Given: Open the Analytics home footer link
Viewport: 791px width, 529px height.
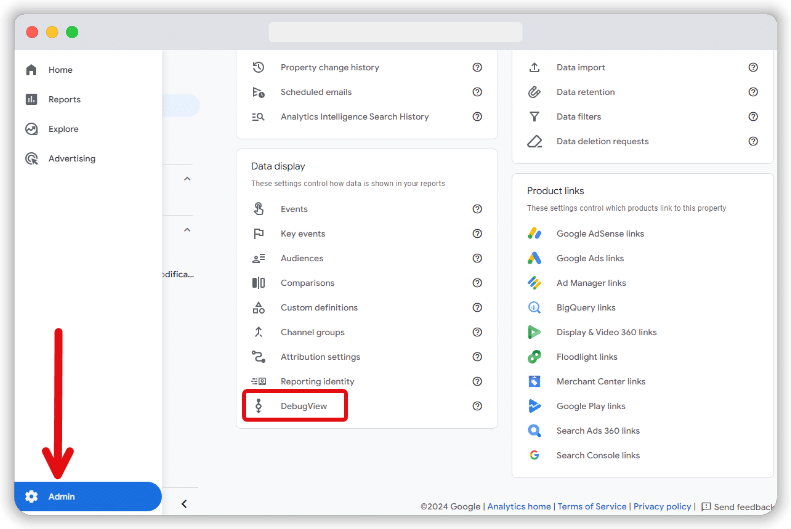Looking at the screenshot, I should (x=519, y=506).
